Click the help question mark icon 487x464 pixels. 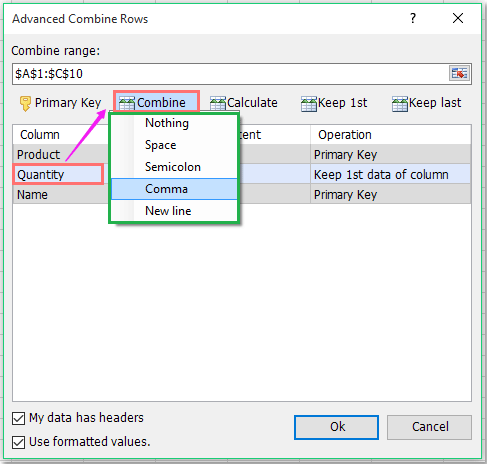413,18
